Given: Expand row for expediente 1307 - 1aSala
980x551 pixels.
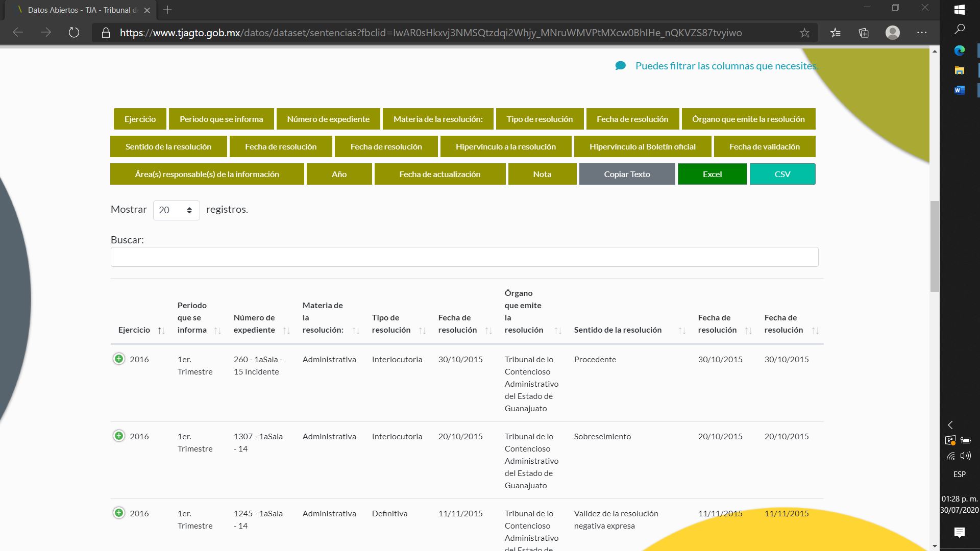Looking at the screenshot, I should coord(118,436).
